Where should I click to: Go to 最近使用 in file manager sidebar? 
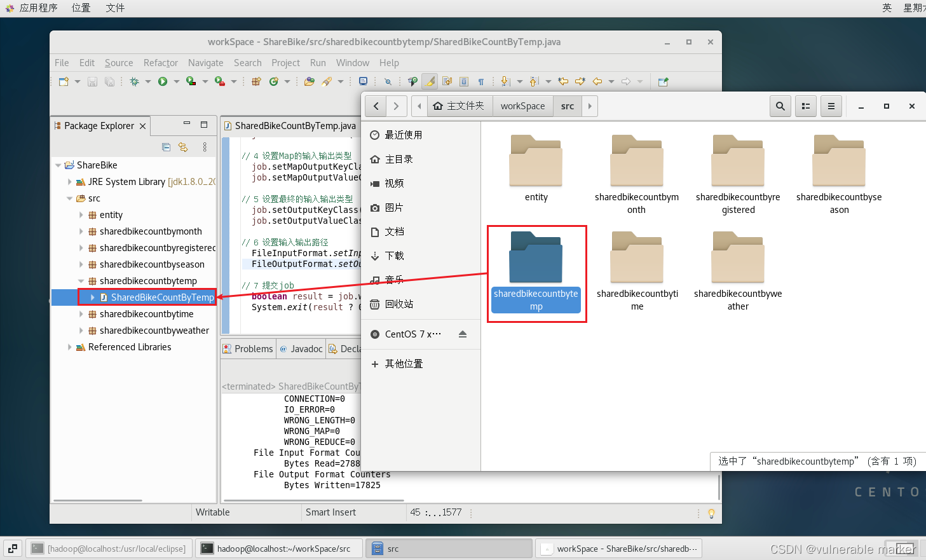point(403,135)
